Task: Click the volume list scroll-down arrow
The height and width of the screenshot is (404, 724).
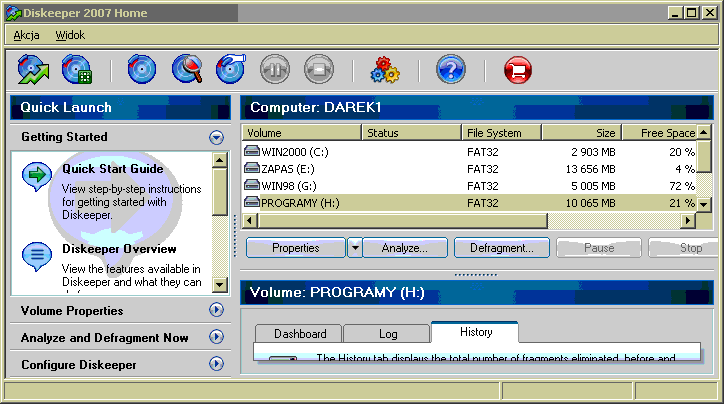Action: tap(704, 204)
